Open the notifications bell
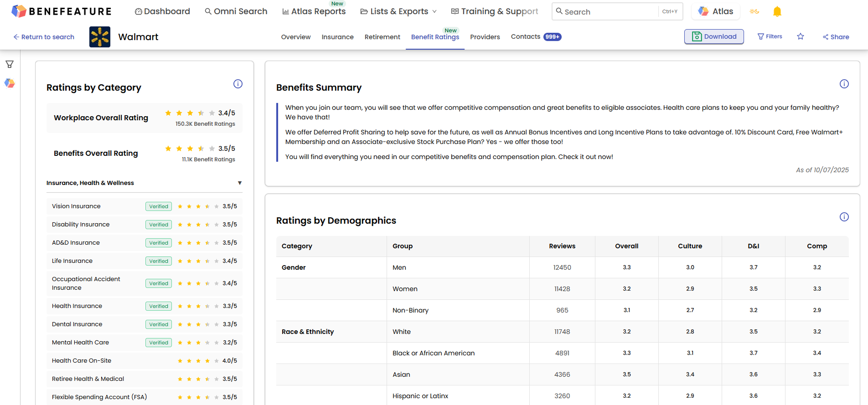 click(x=777, y=11)
